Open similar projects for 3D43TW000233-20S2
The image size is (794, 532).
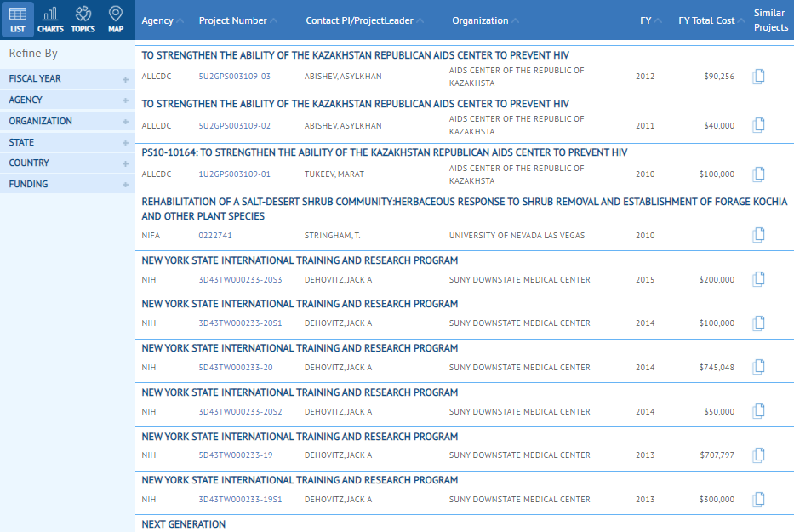758,411
